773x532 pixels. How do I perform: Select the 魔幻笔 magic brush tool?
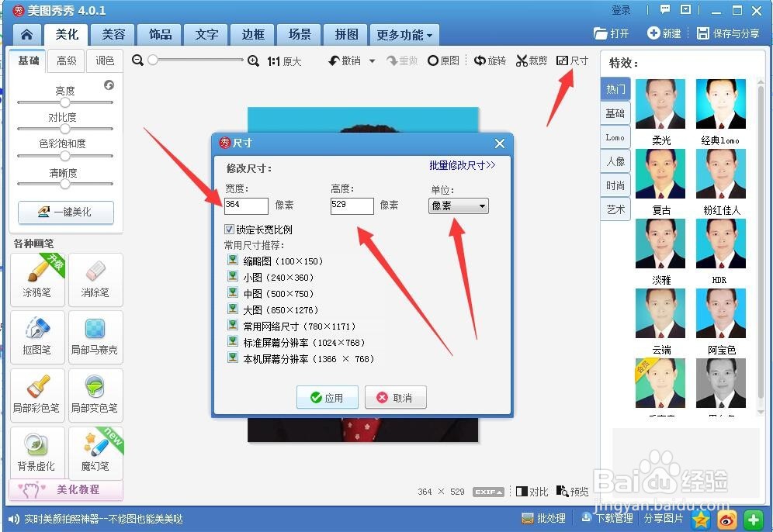[95, 453]
